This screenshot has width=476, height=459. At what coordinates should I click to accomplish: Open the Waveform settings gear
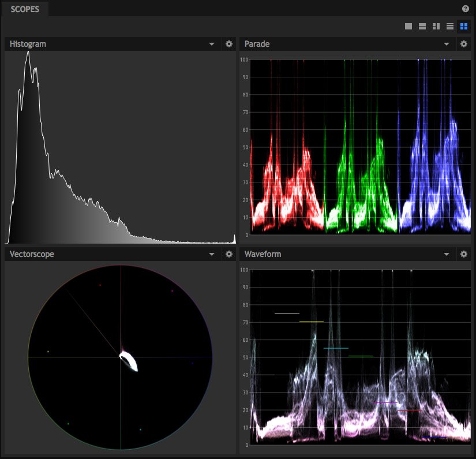pyautogui.click(x=464, y=254)
